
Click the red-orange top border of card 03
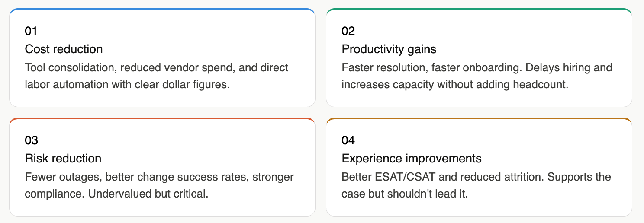[162, 118]
